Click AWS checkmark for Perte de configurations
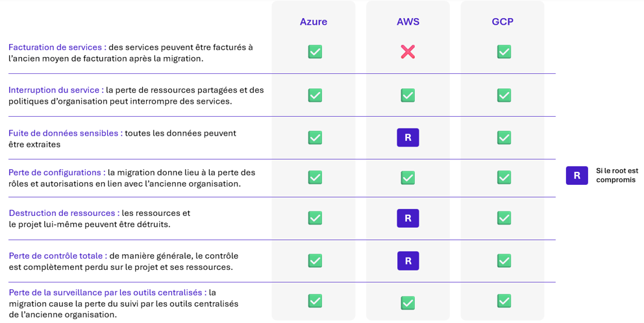644x323 pixels. 408,177
